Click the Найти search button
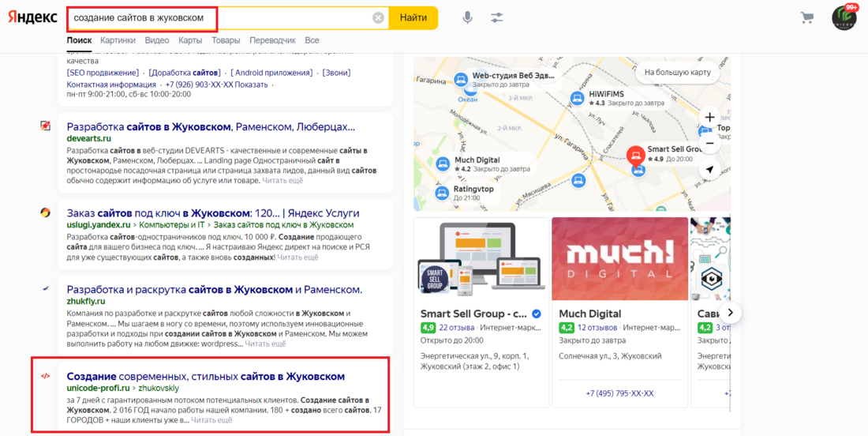Viewport: 868px width, 436px height. (x=413, y=17)
